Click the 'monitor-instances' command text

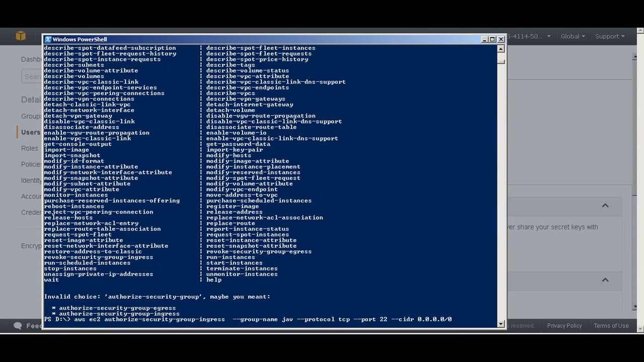click(x=76, y=195)
